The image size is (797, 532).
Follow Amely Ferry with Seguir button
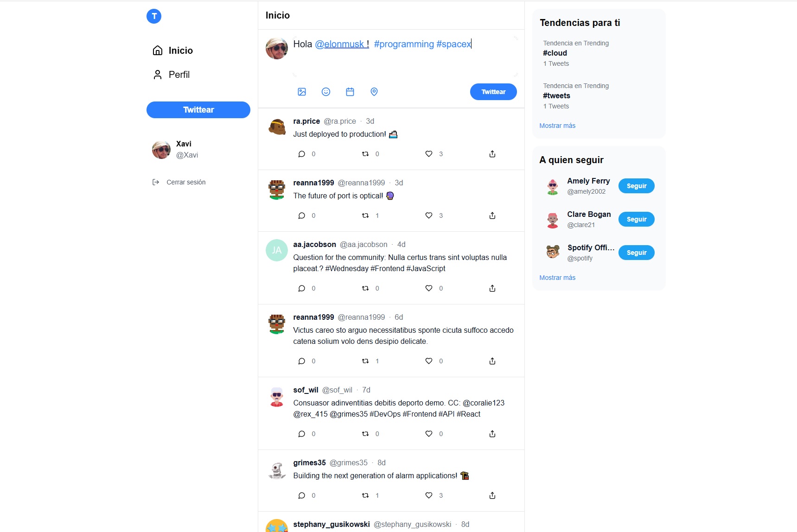(x=637, y=186)
